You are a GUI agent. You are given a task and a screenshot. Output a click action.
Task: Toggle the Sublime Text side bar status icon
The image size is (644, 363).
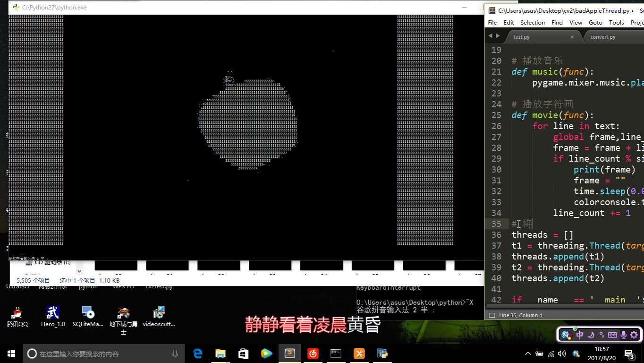click(x=491, y=315)
